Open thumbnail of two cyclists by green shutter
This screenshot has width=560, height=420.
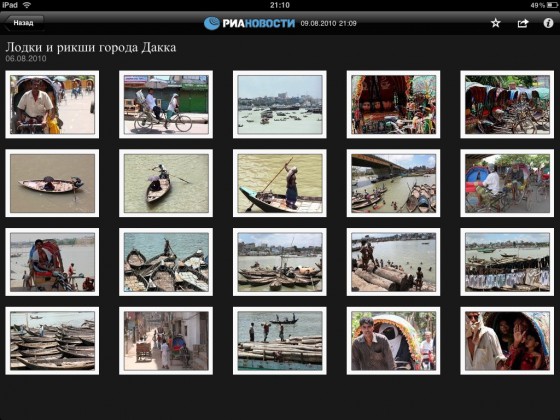pyautogui.click(x=166, y=104)
